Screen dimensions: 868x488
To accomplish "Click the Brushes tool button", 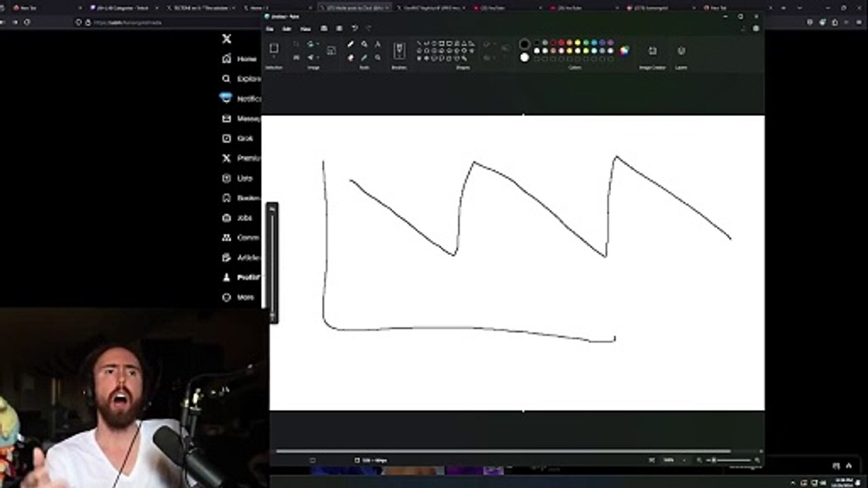I will click(399, 50).
